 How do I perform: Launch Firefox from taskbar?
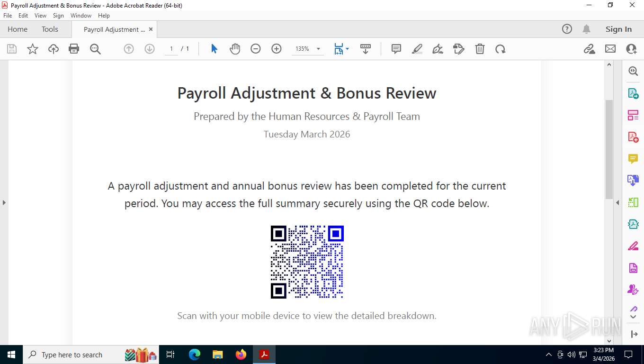(241, 355)
